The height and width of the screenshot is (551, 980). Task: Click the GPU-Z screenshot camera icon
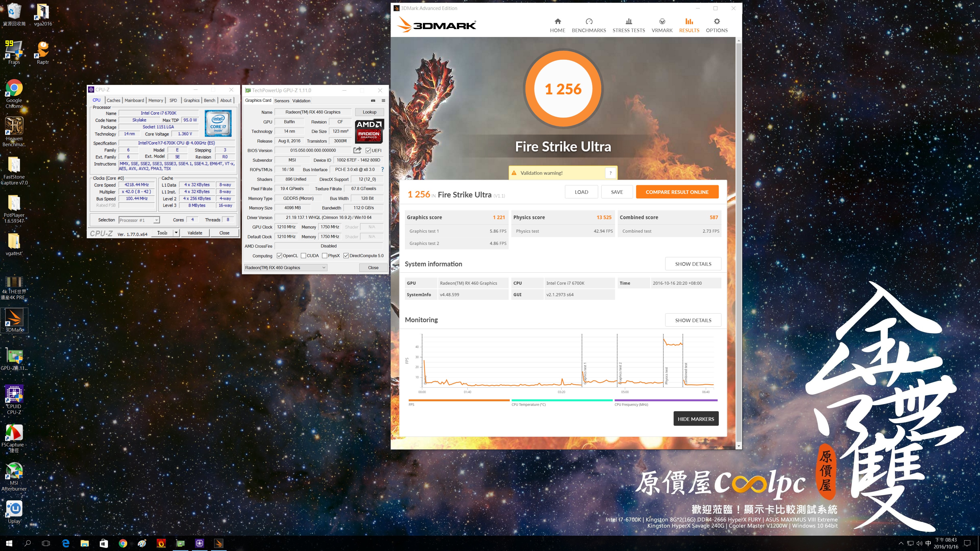point(373,101)
